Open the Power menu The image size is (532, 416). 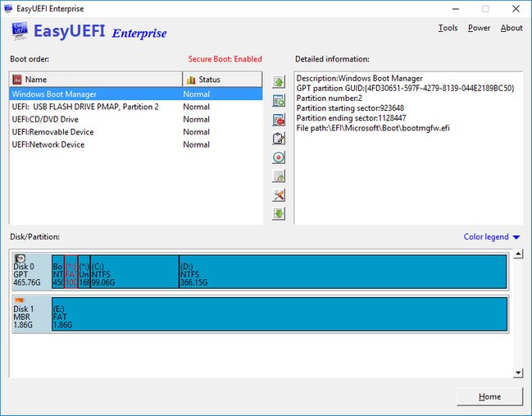[479, 28]
